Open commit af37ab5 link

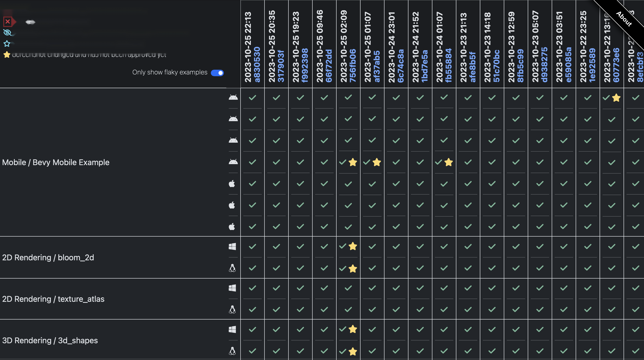click(x=377, y=66)
